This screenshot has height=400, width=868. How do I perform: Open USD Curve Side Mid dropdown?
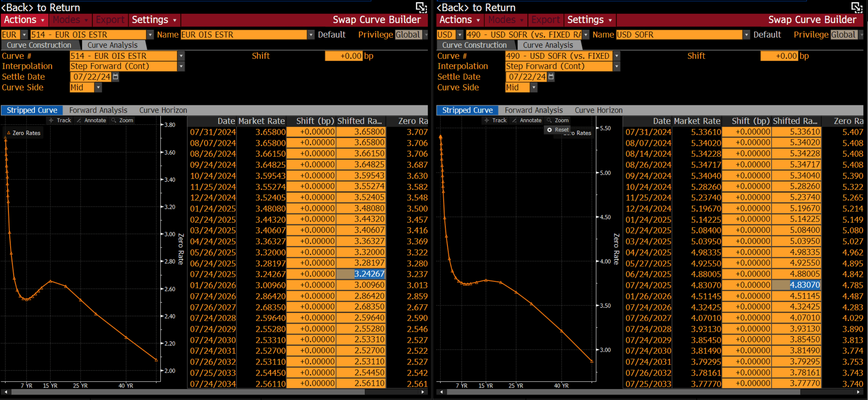click(x=534, y=87)
